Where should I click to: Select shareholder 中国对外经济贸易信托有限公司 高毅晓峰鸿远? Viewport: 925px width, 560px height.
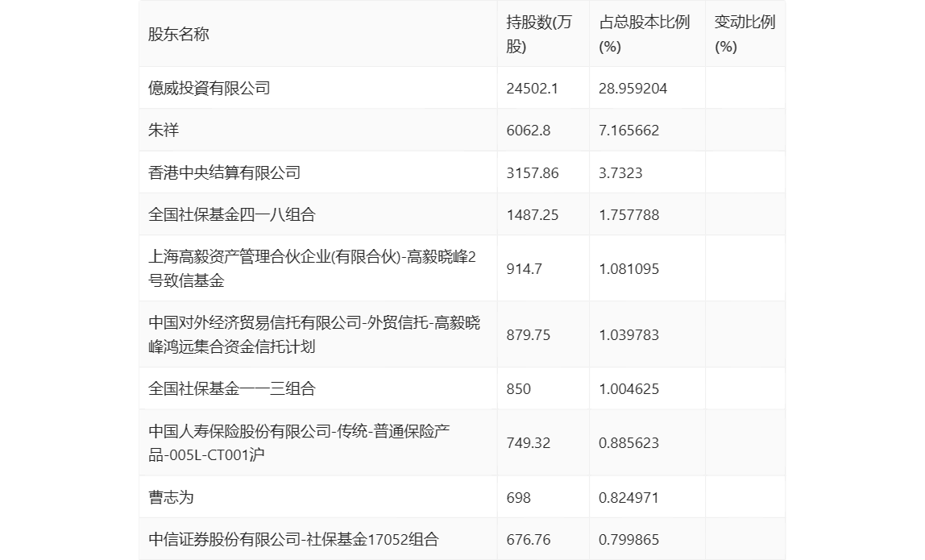[314, 334]
